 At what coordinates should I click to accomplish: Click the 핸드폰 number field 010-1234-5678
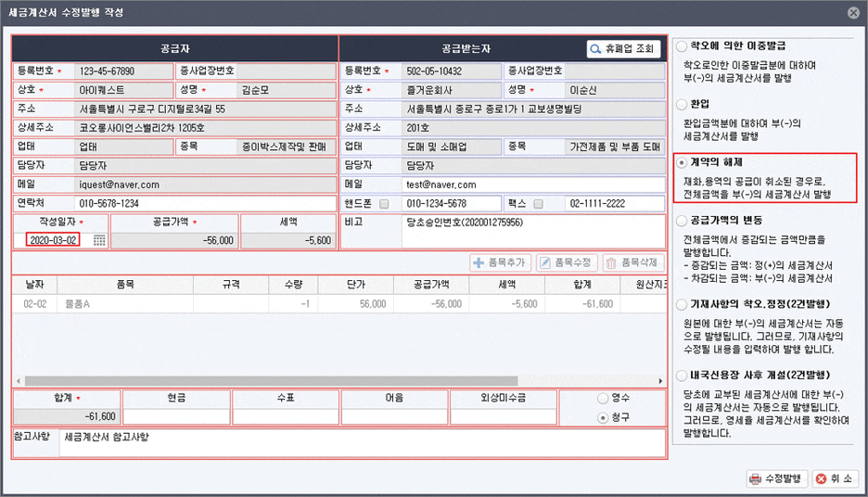pyautogui.click(x=452, y=203)
